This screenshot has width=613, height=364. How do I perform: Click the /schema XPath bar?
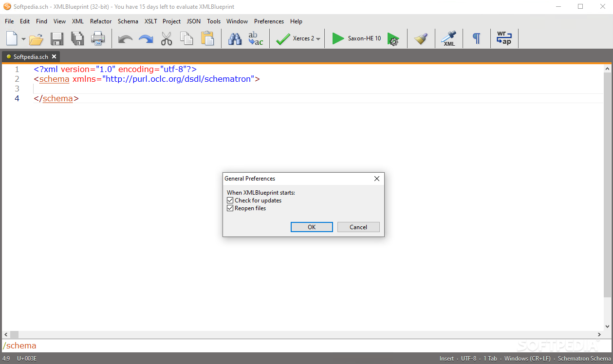tap(306, 346)
